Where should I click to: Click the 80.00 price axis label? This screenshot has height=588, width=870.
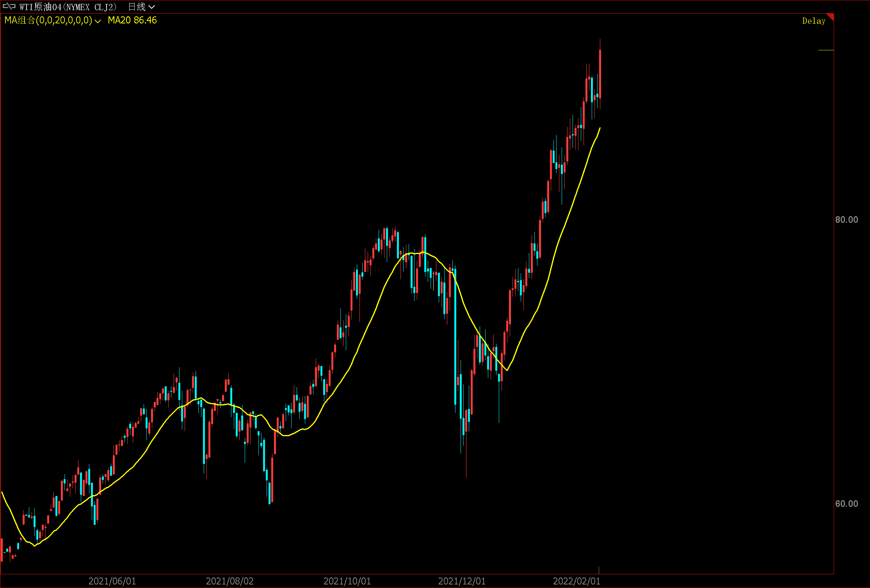point(846,220)
